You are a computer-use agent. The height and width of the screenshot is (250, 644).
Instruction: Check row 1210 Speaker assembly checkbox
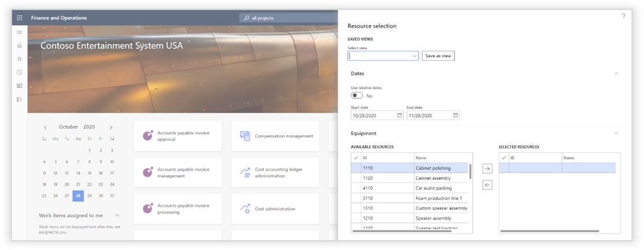click(355, 218)
